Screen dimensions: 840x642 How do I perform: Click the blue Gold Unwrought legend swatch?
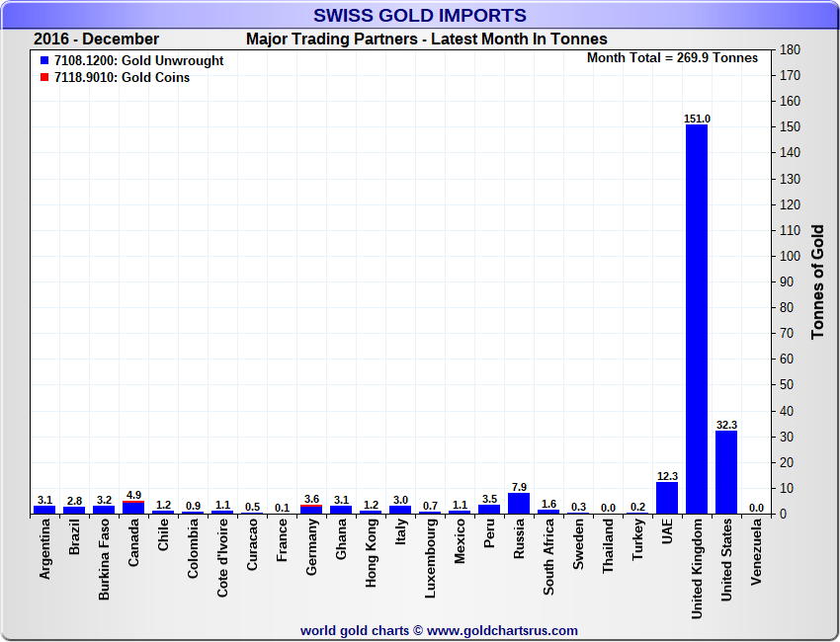pyautogui.click(x=44, y=61)
